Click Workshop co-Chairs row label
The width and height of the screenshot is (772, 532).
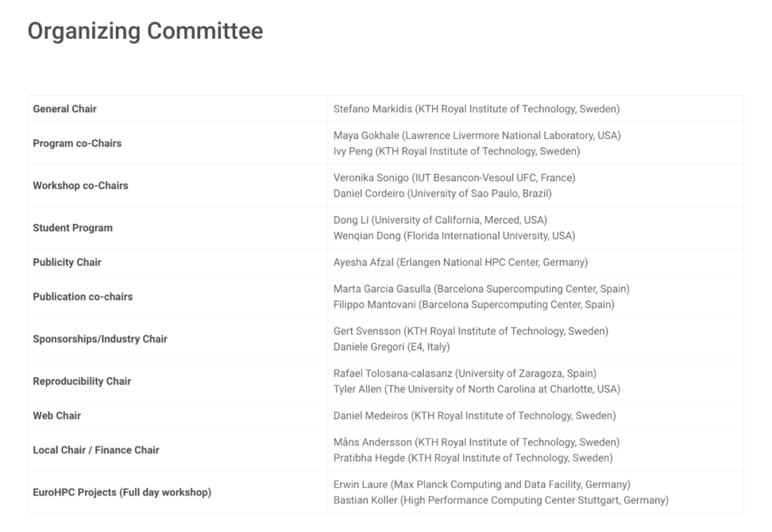[81, 185]
